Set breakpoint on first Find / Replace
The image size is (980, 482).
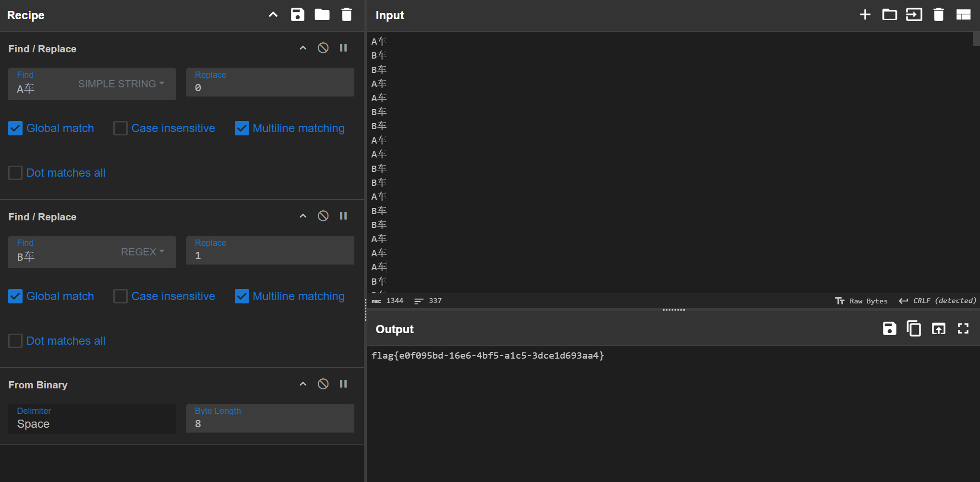tap(343, 48)
